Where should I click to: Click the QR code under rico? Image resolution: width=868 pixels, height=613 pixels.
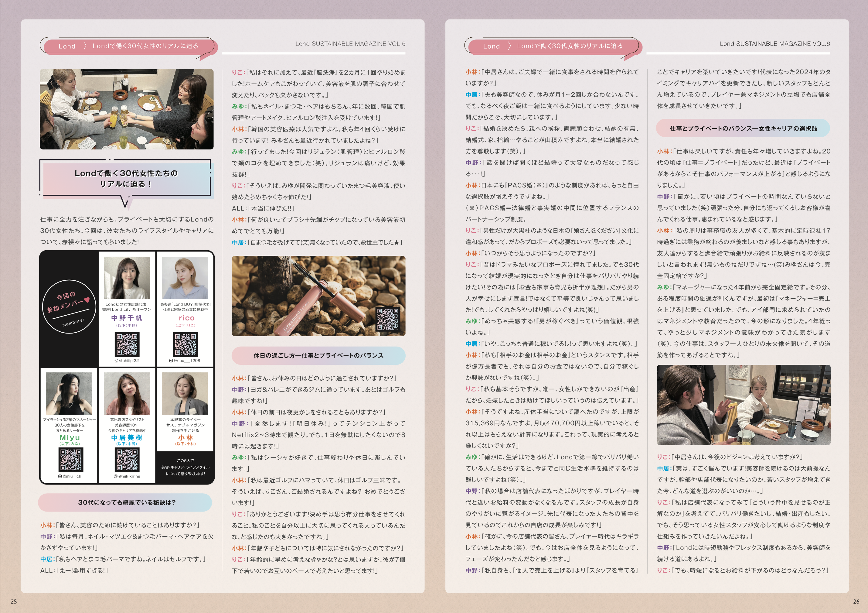(x=185, y=344)
